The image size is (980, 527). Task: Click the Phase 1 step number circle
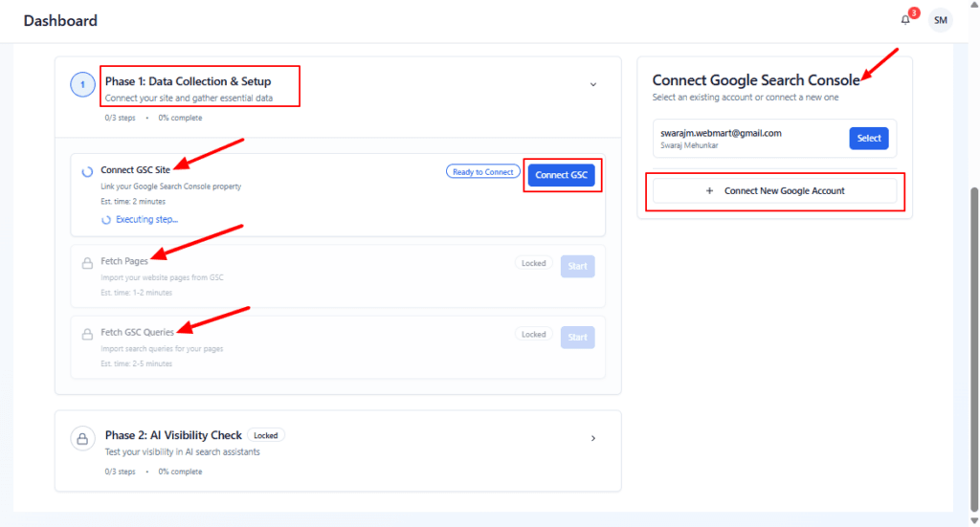point(82,85)
